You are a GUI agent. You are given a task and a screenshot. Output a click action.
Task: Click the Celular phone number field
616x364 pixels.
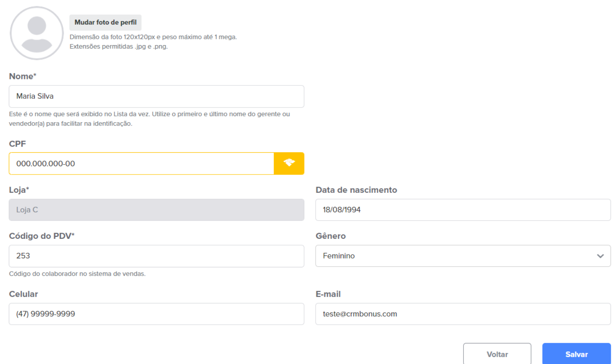click(x=157, y=314)
